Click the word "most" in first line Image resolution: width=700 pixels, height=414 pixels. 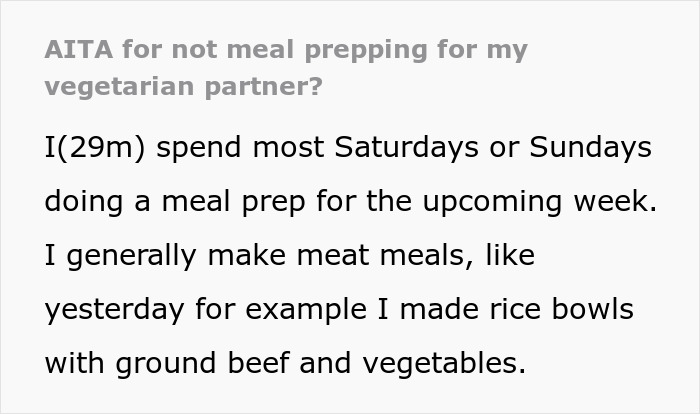pyautogui.click(x=283, y=148)
